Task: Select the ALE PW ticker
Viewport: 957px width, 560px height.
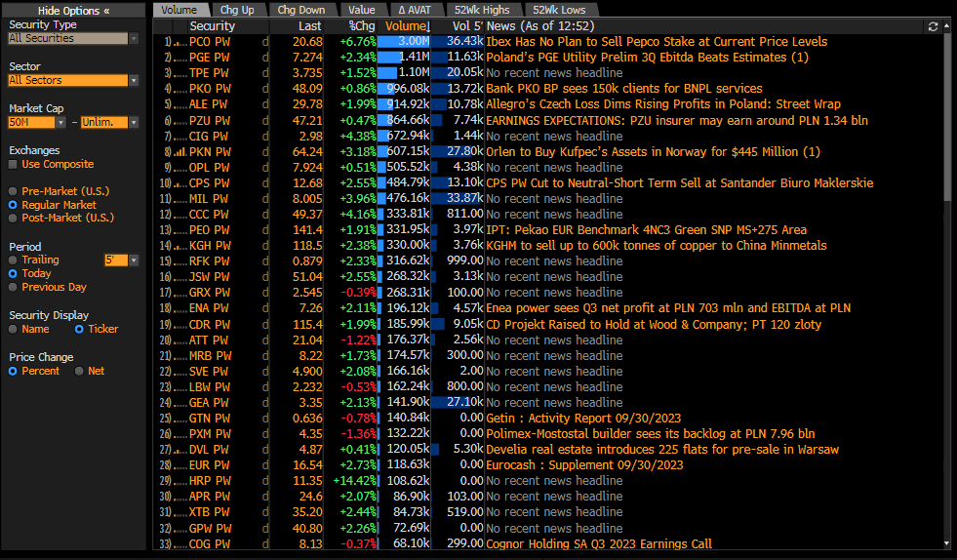Action: click(208, 104)
